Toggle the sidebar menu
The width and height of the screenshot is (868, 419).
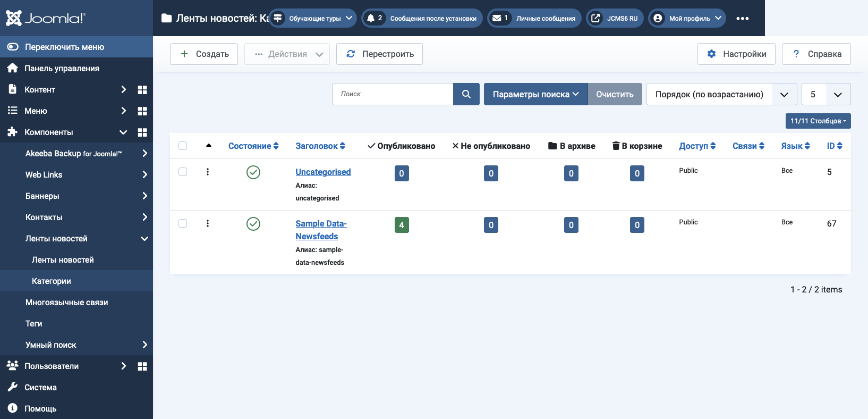pos(76,47)
